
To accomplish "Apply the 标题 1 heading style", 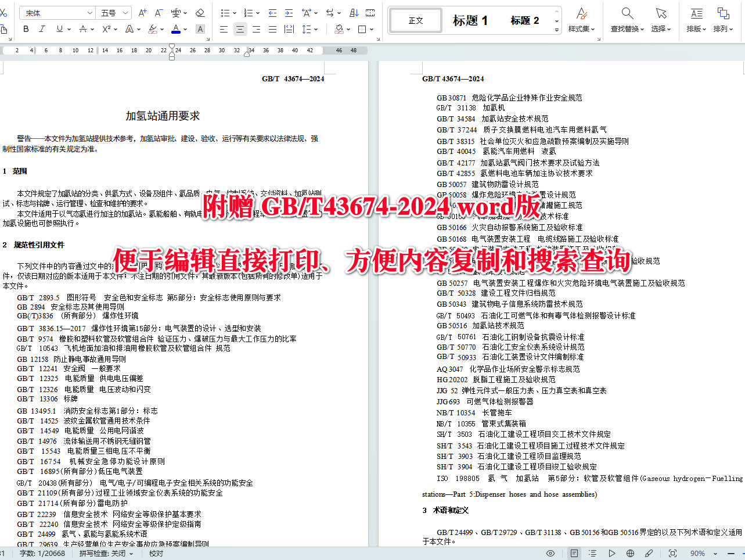I will [470, 20].
